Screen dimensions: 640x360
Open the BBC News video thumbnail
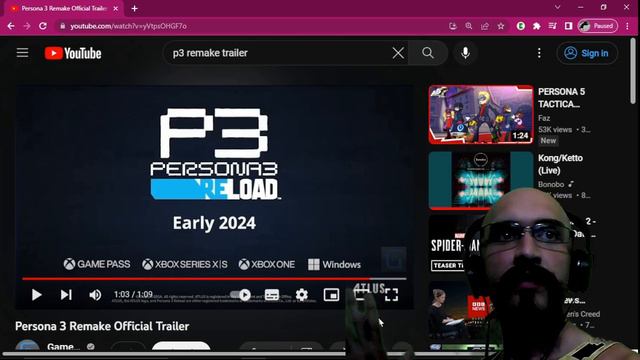coord(457,310)
